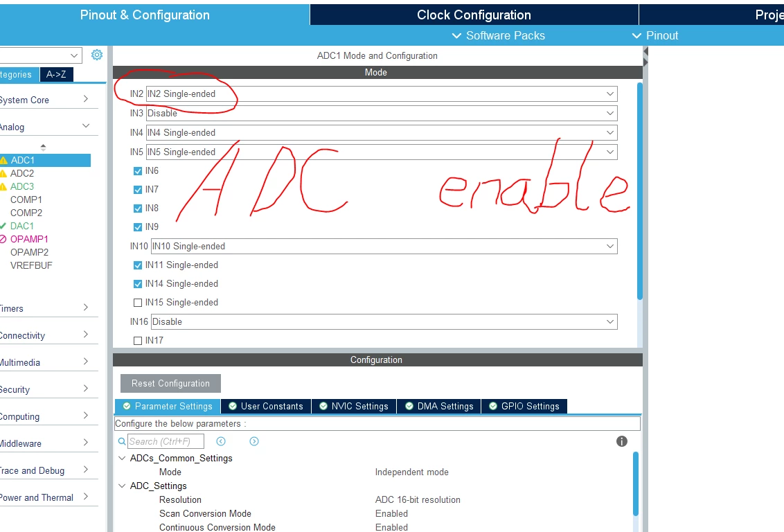Expand the Pinout menu

[x=655, y=35]
